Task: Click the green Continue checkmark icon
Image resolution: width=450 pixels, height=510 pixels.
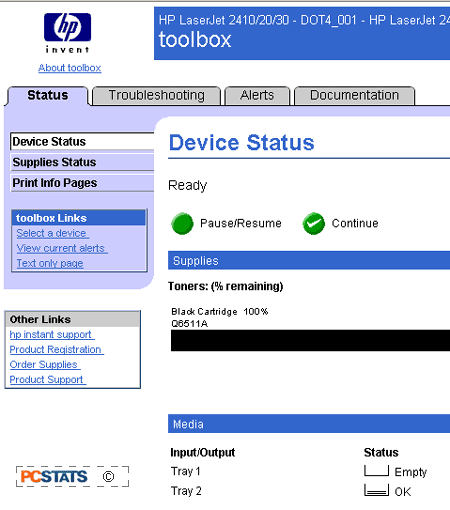Action: 313,223
